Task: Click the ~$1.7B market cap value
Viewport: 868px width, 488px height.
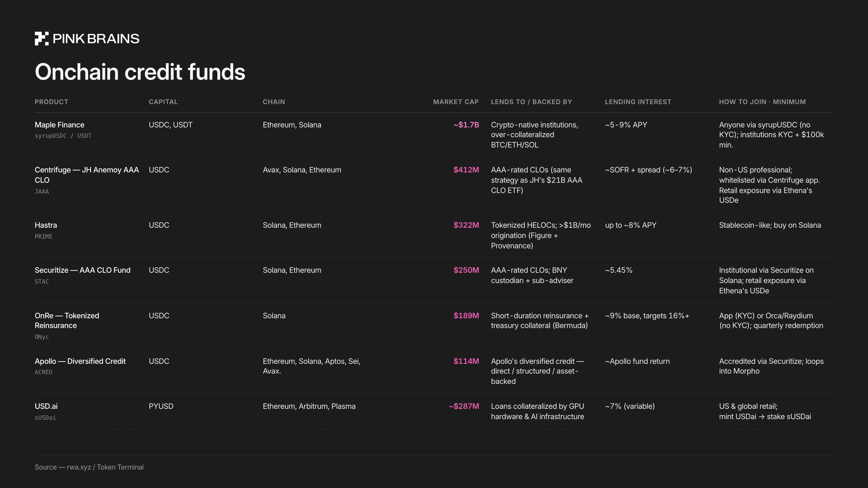Action: click(466, 125)
